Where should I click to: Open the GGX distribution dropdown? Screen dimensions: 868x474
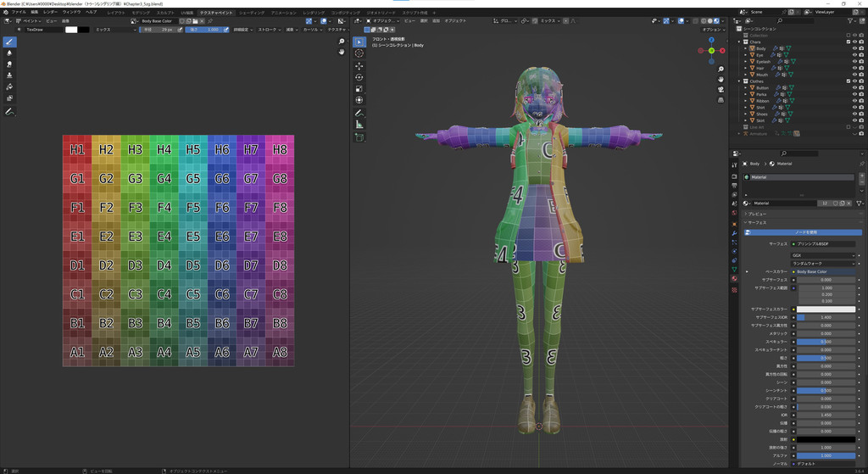pyautogui.click(x=823, y=255)
